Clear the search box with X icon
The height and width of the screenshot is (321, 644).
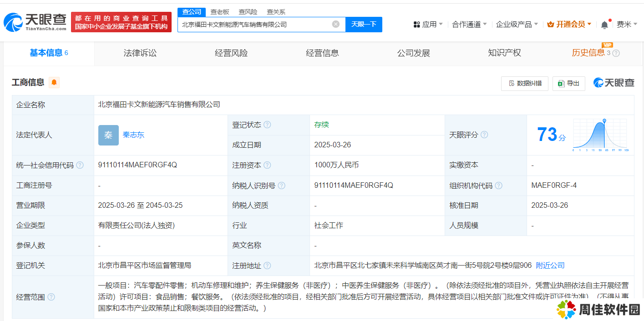click(x=336, y=25)
